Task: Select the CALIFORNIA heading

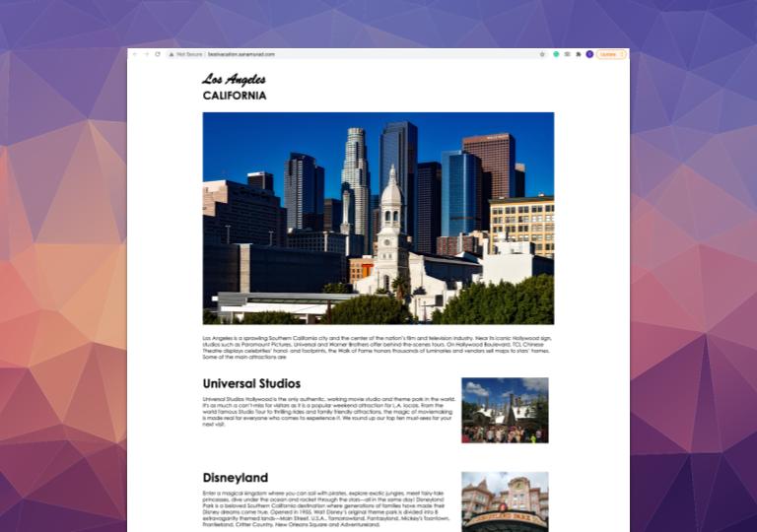Action: point(235,96)
